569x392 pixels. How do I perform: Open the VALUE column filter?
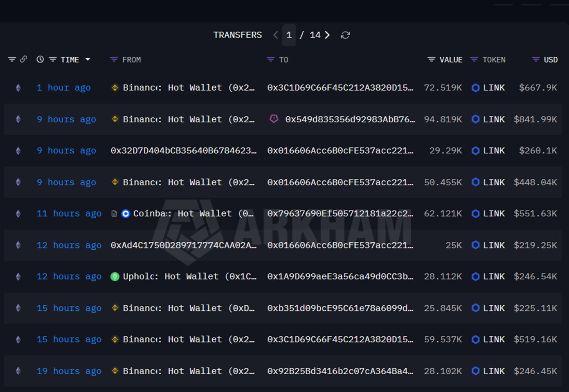click(432, 59)
